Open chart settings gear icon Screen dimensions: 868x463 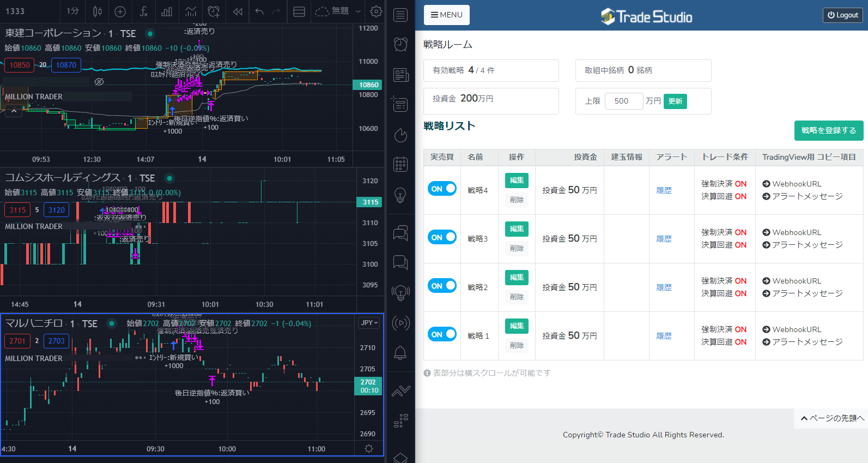(376, 11)
